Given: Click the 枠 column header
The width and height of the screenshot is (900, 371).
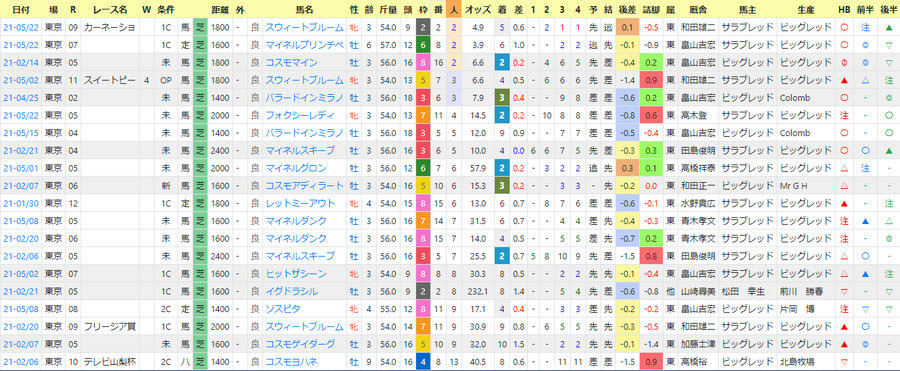Looking at the screenshot, I should 422,10.
